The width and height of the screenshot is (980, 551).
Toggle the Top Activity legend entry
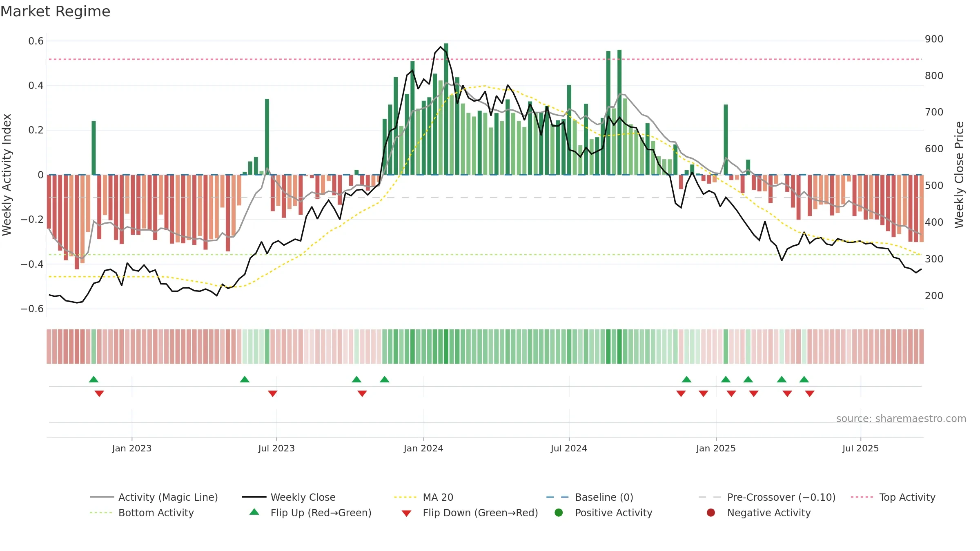pos(893,497)
